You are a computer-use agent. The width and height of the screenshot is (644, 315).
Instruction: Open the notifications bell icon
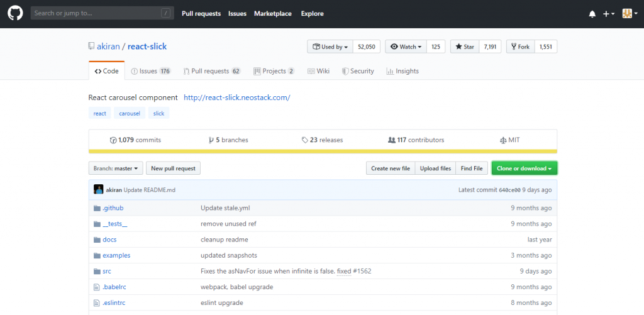(592, 14)
